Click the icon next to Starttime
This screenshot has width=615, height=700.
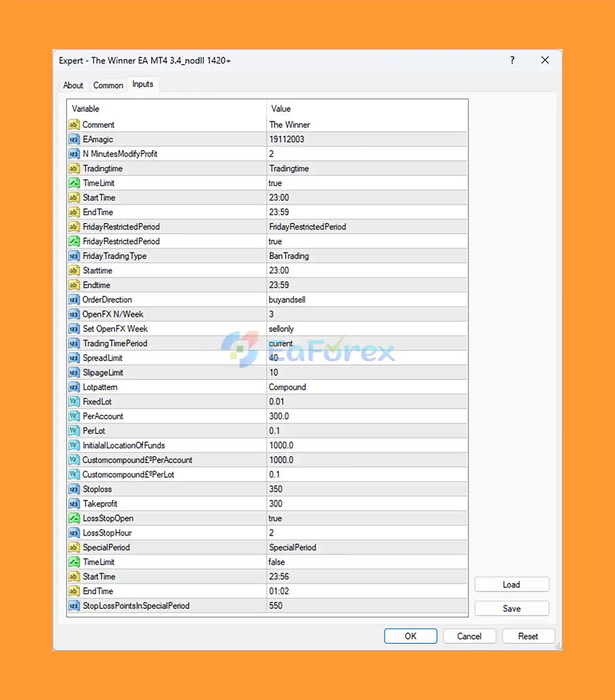pos(74,270)
